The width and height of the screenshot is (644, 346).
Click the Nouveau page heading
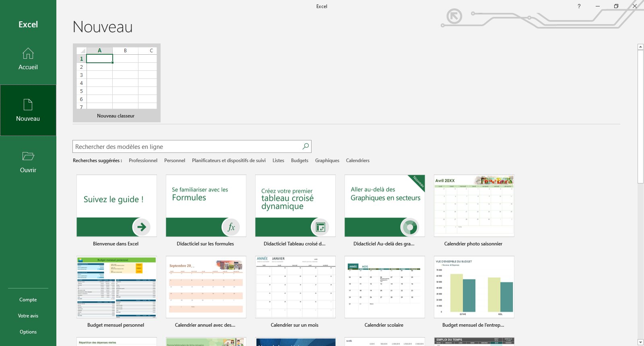click(103, 27)
